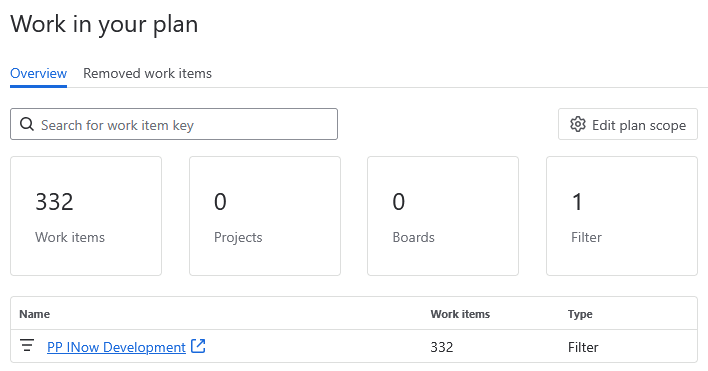Select the 1 Filter card

pyautogui.click(x=622, y=216)
